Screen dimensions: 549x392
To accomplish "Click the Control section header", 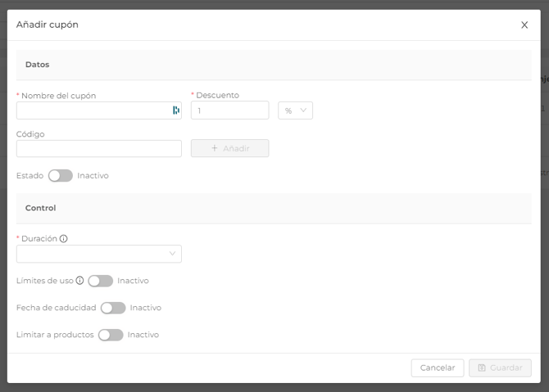I will [x=41, y=208].
